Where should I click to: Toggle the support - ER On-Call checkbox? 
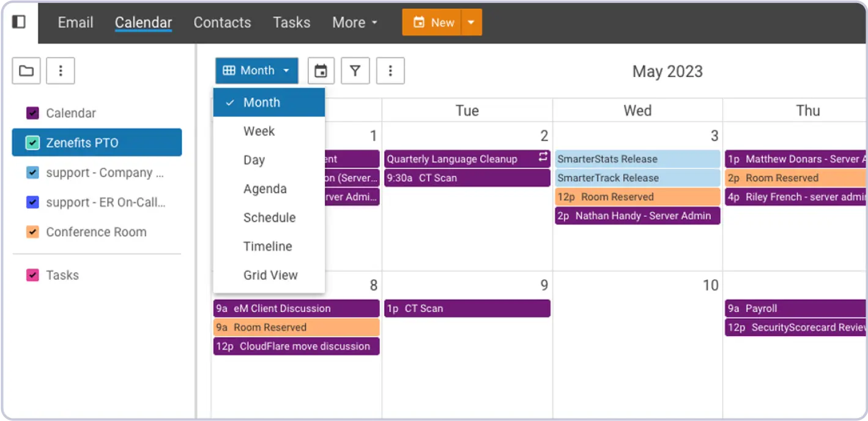coord(33,202)
